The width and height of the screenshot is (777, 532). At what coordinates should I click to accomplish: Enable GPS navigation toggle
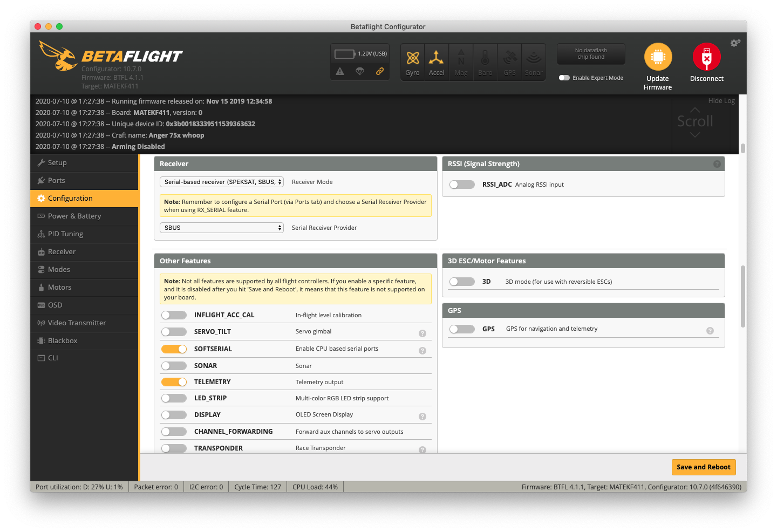point(462,329)
